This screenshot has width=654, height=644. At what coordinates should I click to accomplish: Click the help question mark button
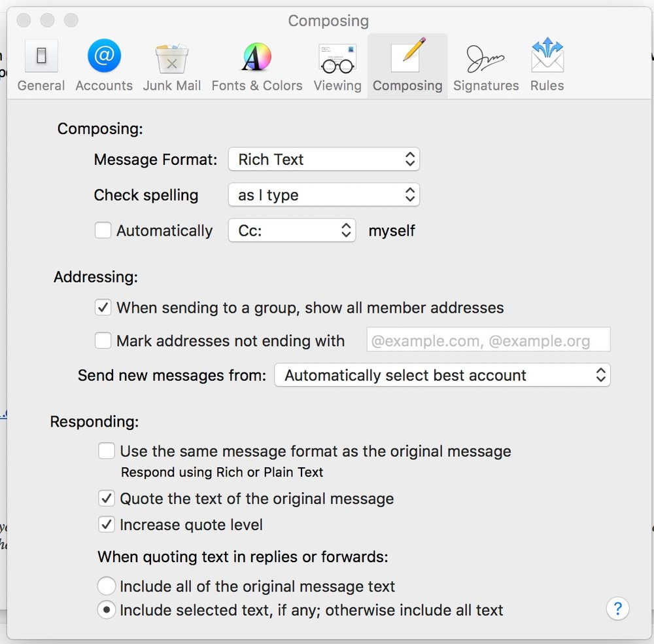(618, 609)
